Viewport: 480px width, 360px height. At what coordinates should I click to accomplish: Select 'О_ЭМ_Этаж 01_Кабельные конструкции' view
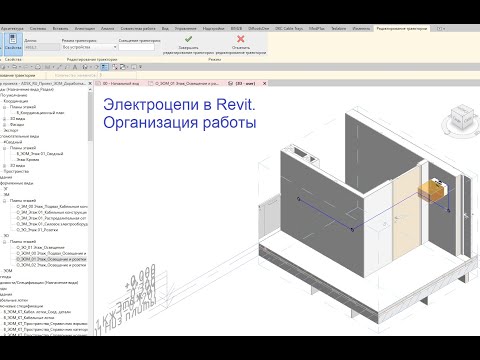coord(52,212)
